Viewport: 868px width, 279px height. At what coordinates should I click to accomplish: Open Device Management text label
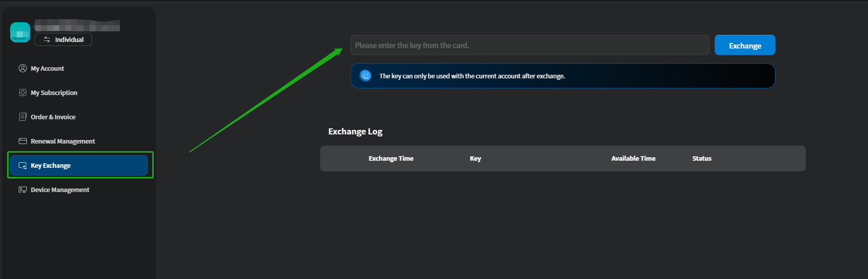[x=60, y=190]
